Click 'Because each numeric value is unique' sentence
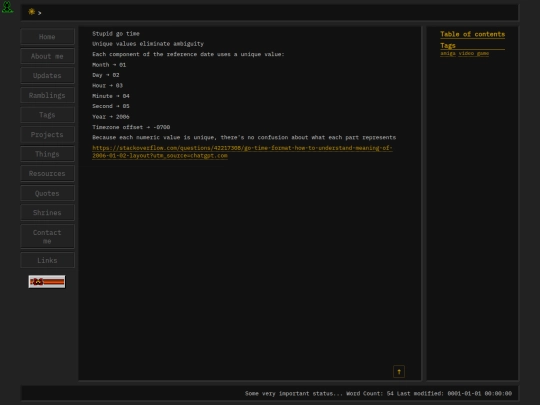 pos(244,137)
